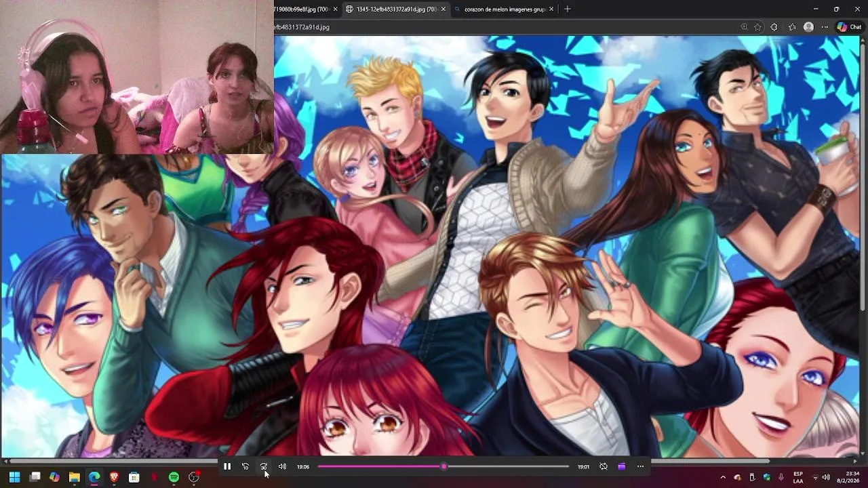This screenshot has width=868, height=488.
Task: Skip forward 30 seconds in video
Action: [264, 466]
